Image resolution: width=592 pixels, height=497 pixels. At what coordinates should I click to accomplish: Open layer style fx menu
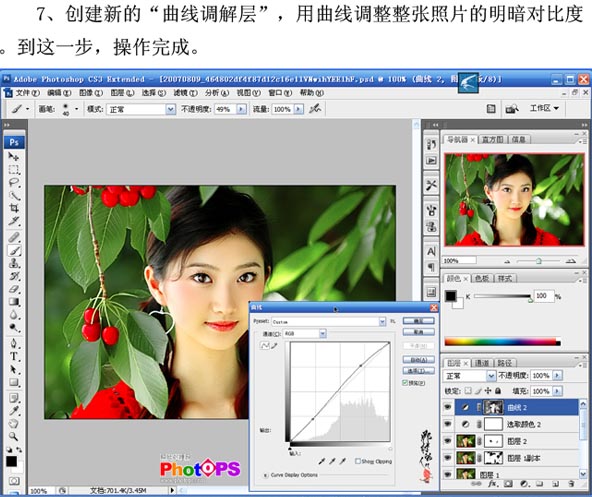click(492, 484)
